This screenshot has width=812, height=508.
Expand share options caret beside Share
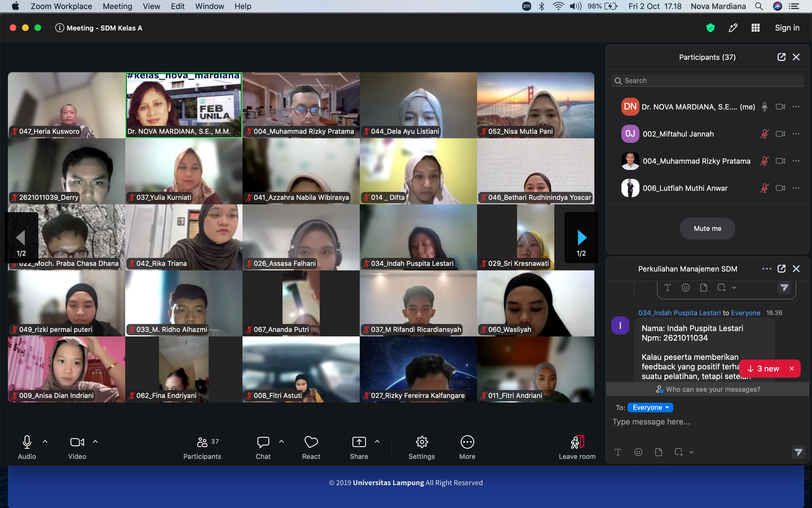(x=377, y=442)
